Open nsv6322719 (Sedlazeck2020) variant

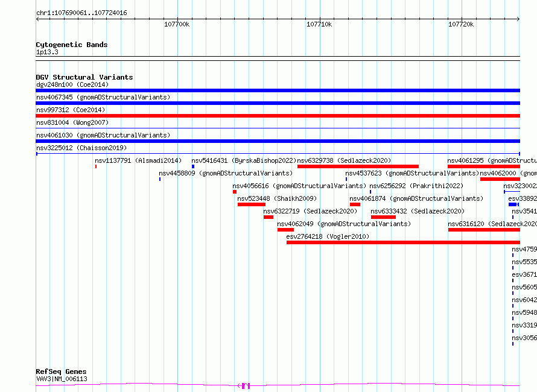tap(310, 211)
